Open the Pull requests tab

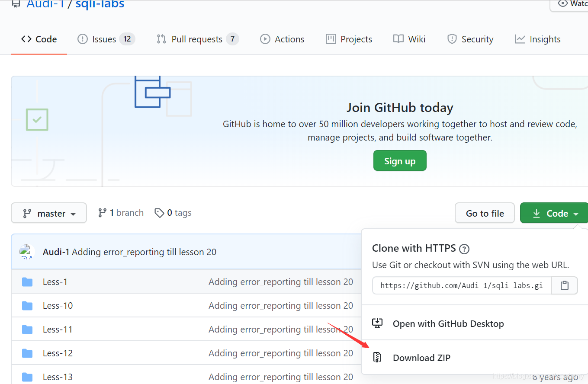197,39
